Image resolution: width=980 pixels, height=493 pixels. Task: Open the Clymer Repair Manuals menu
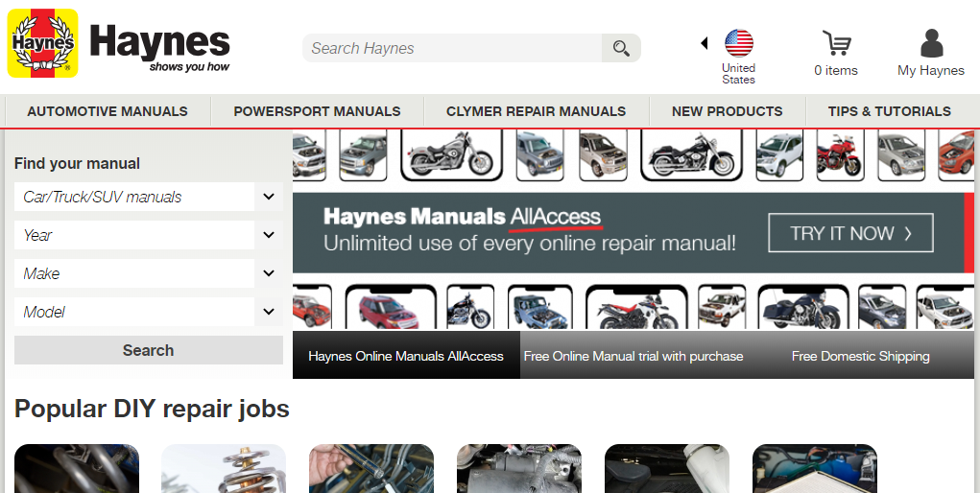click(537, 111)
